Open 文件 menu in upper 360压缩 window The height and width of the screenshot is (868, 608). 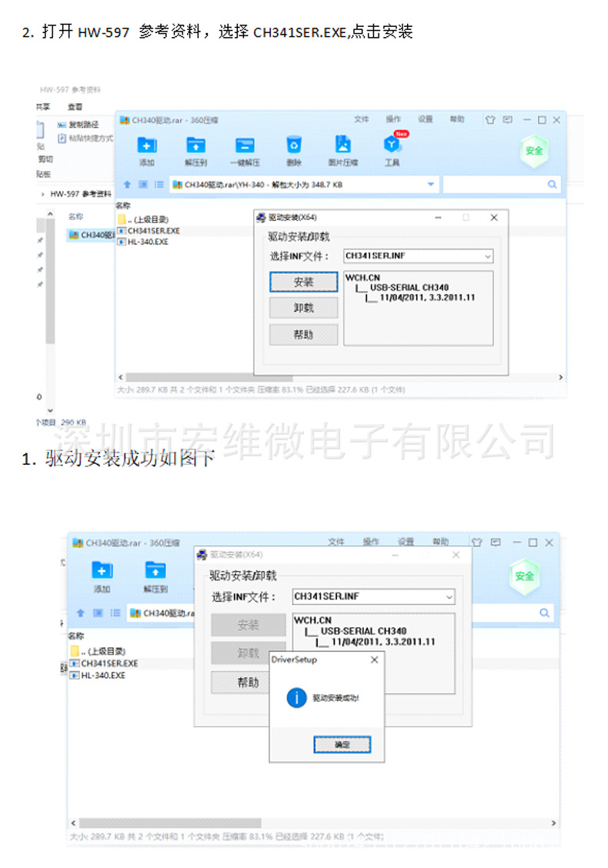(362, 119)
